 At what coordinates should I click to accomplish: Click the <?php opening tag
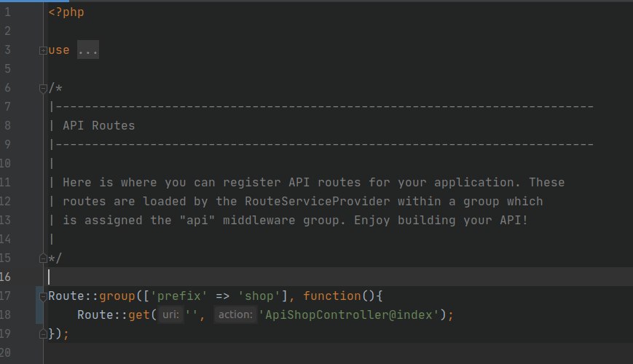pyautogui.click(x=66, y=12)
